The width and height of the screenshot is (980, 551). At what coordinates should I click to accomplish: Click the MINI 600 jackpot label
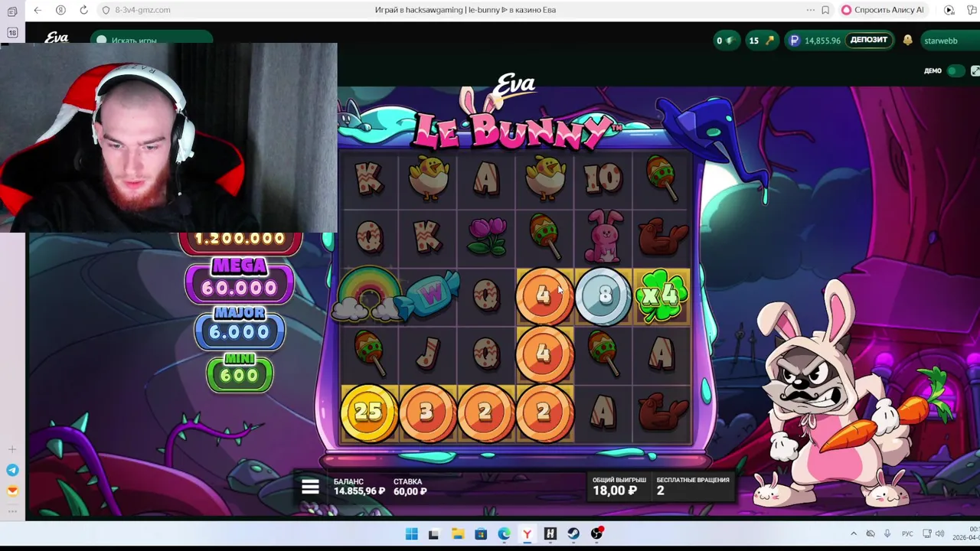coord(240,372)
